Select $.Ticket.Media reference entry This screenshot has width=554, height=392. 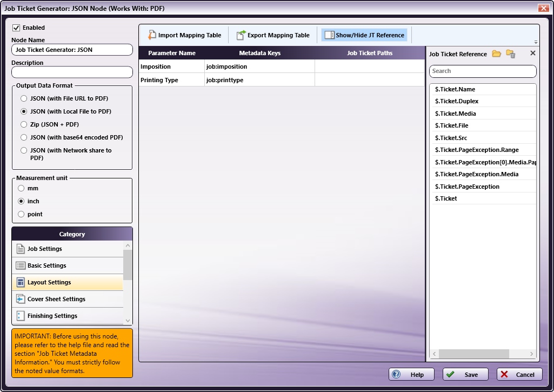(x=484, y=114)
